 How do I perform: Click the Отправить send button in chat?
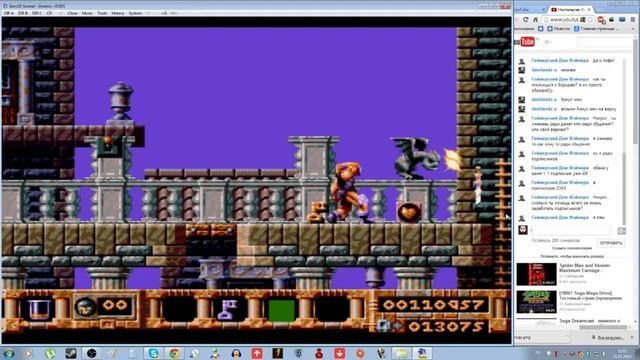click(611, 243)
